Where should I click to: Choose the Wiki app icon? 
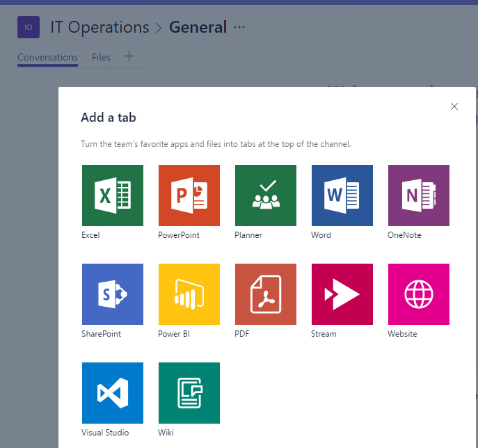189,393
